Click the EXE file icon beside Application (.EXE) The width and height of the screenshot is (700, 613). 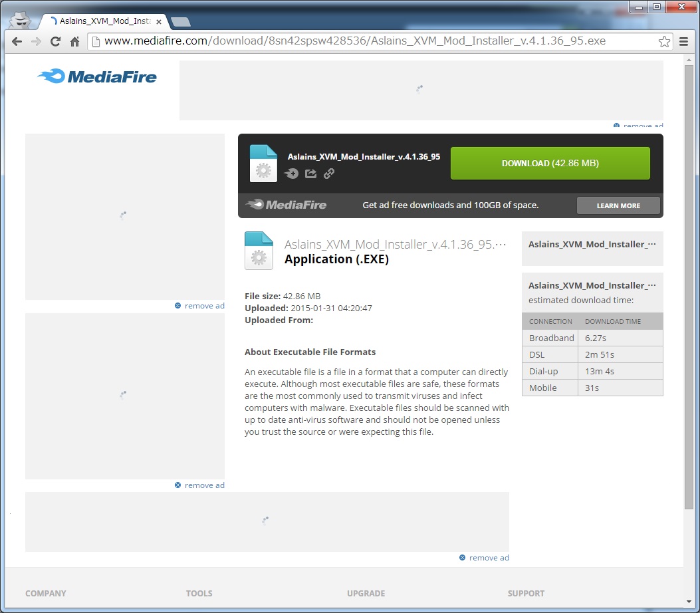pyautogui.click(x=259, y=251)
